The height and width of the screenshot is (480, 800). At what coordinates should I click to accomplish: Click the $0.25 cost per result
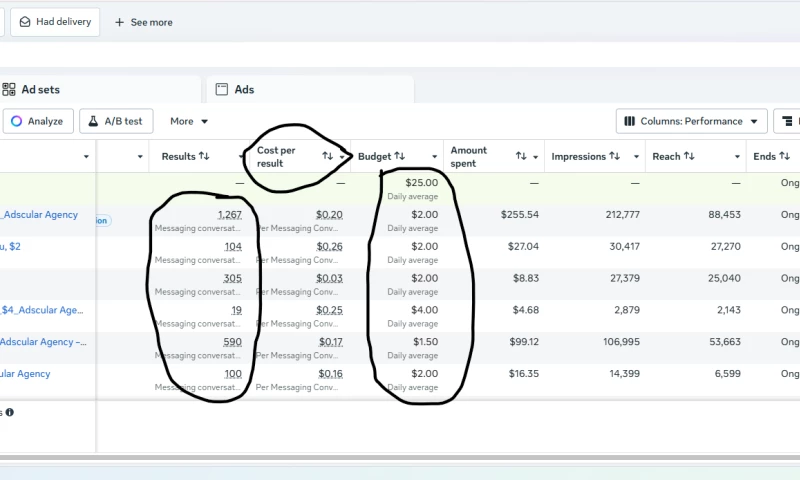(330, 310)
